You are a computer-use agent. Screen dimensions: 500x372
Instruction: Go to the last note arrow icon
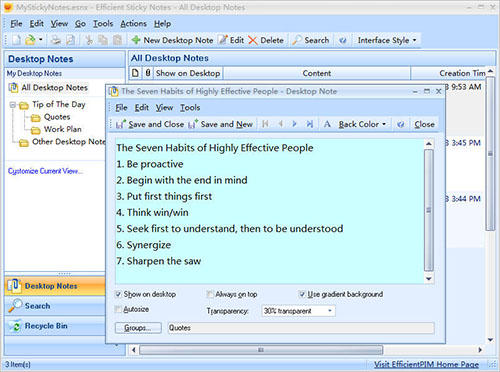[310, 124]
